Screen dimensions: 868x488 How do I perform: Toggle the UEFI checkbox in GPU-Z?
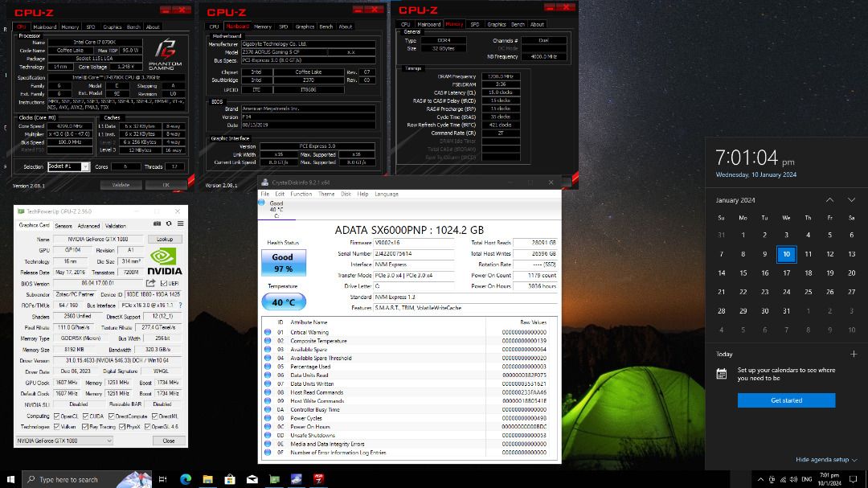164,284
